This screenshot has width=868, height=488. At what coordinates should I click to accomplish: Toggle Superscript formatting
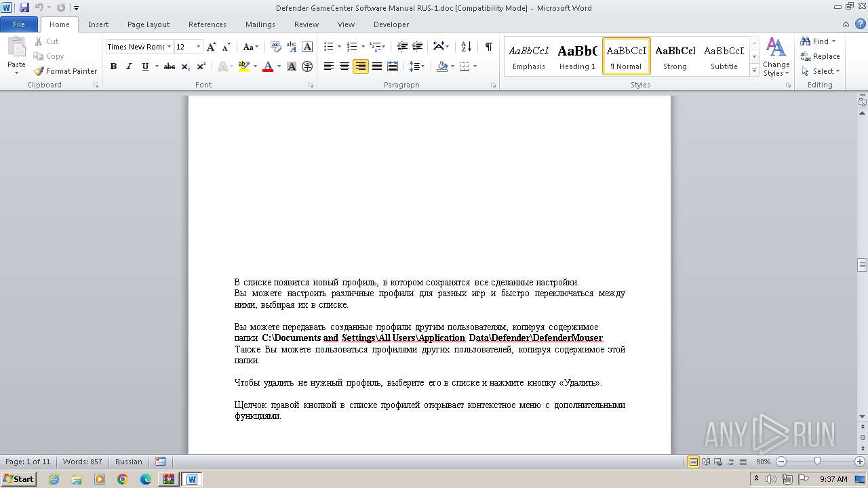click(201, 66)
